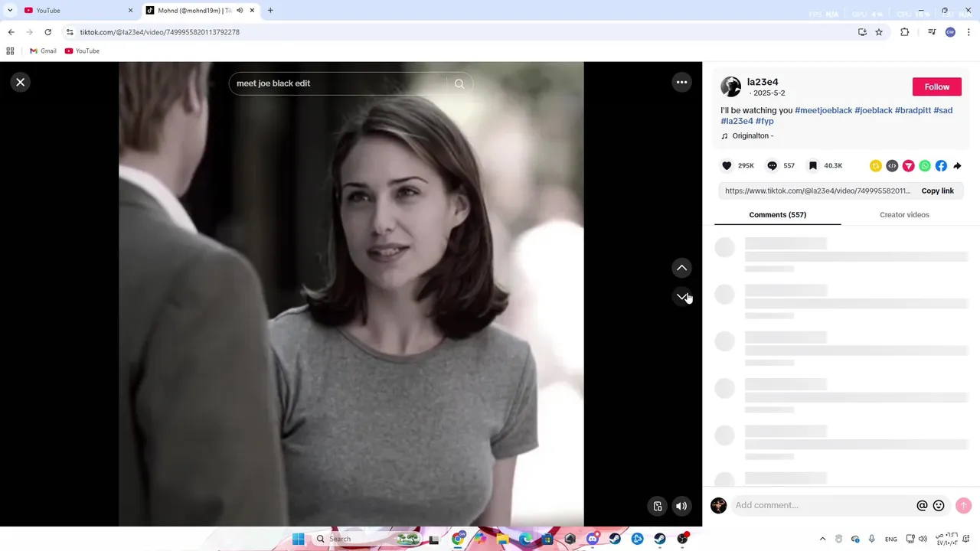Open Chrome extensions puzzle icon
980x551 pixels.
[904, 32]
